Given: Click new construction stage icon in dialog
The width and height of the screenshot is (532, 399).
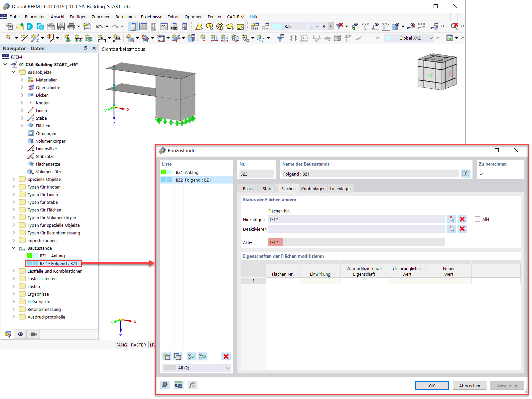Looking at the screenshot, I should 167,356.
